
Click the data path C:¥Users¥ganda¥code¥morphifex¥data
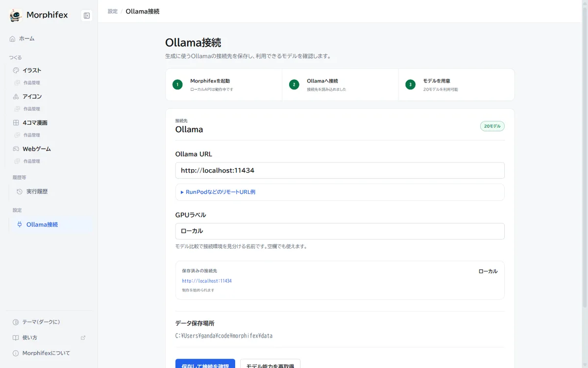224,336
